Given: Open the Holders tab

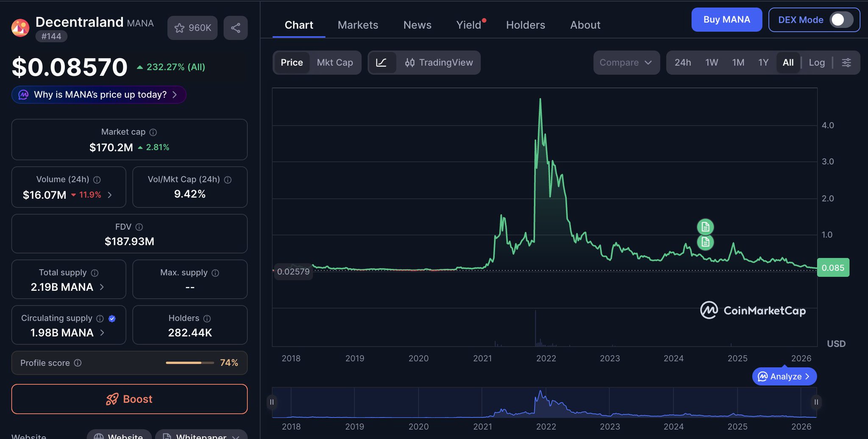Looking at the screenshot, I should (526, 25).
